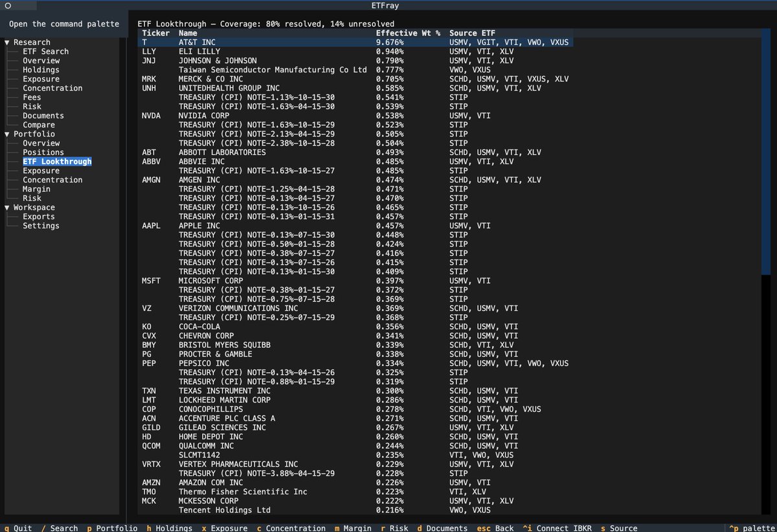Viewport: 777px width, 532px height.
Task: Select TREASURY (CPI) NOTE-3.88%-04-15-29 row
Action: tap(355, 474)
